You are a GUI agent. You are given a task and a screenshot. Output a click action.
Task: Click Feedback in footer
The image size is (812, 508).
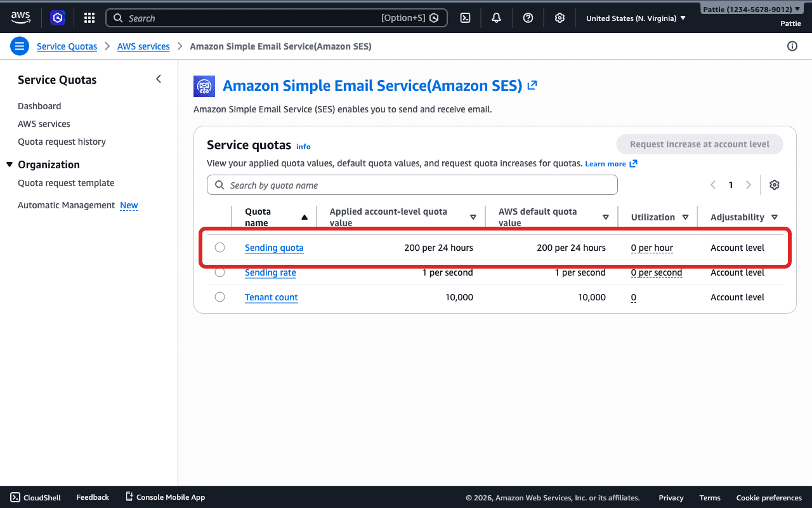[x=93, y=497]
